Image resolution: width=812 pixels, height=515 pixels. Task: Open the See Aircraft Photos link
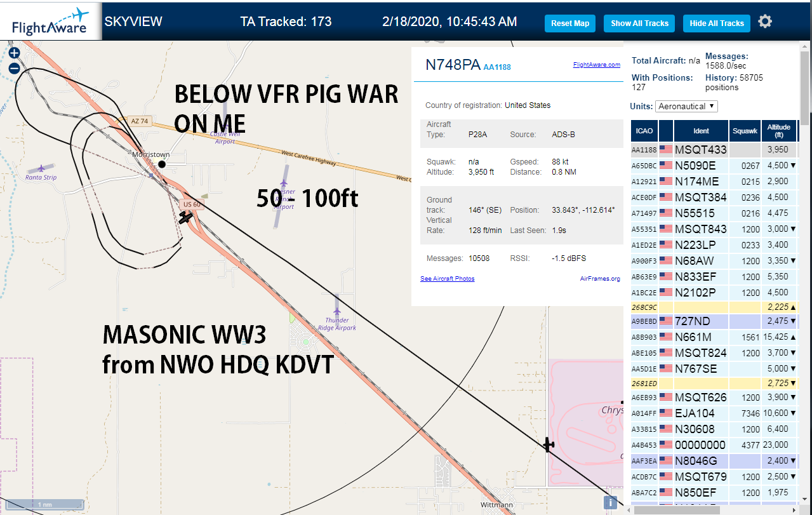click(447, 279)
